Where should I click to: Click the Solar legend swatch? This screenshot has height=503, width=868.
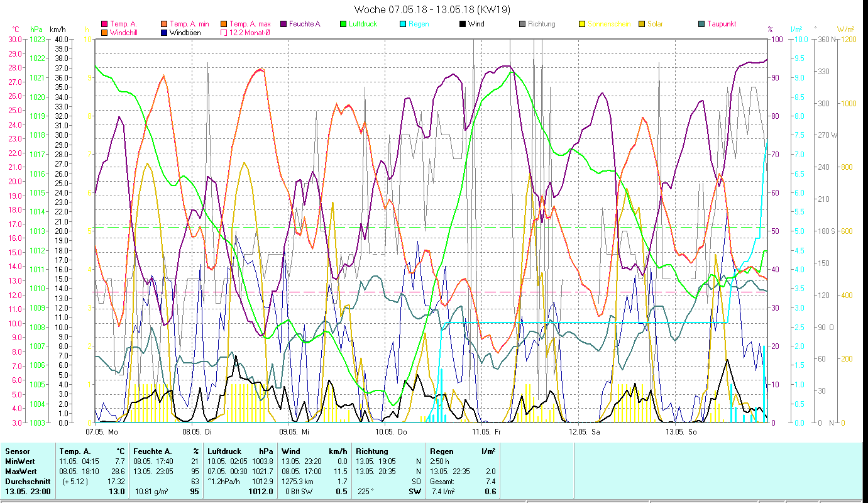pos(642,24)
